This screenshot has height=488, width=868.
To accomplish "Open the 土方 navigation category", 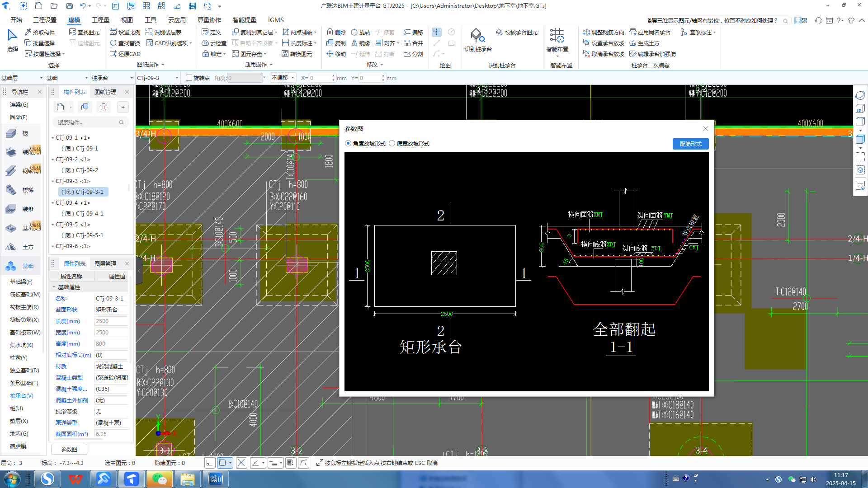I will point(20,247).
